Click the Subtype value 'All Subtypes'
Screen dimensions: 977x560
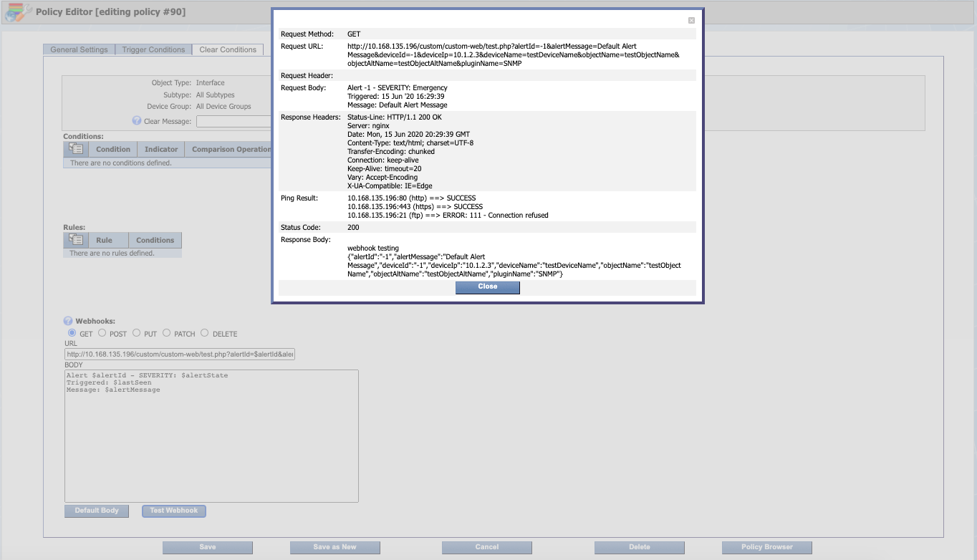(x=215, y=95)
